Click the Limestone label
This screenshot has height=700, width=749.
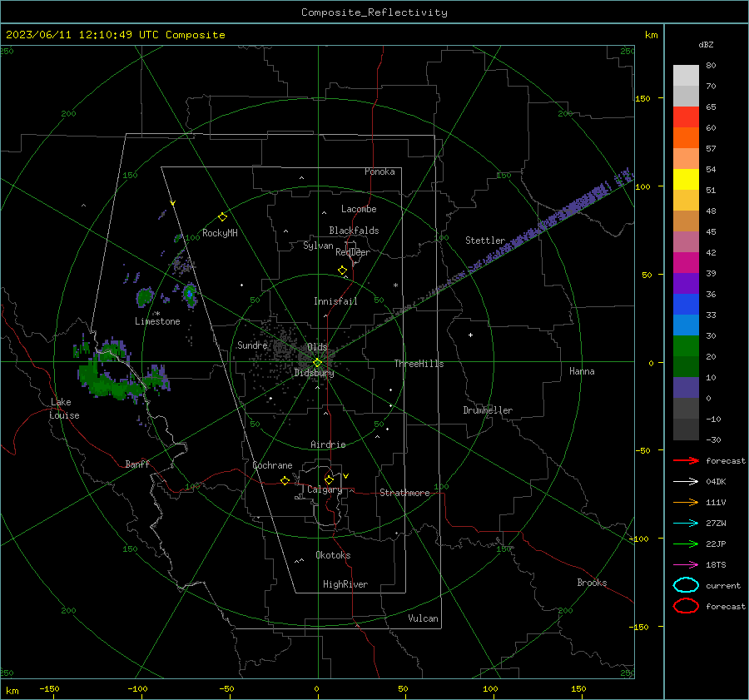point(157,321)
